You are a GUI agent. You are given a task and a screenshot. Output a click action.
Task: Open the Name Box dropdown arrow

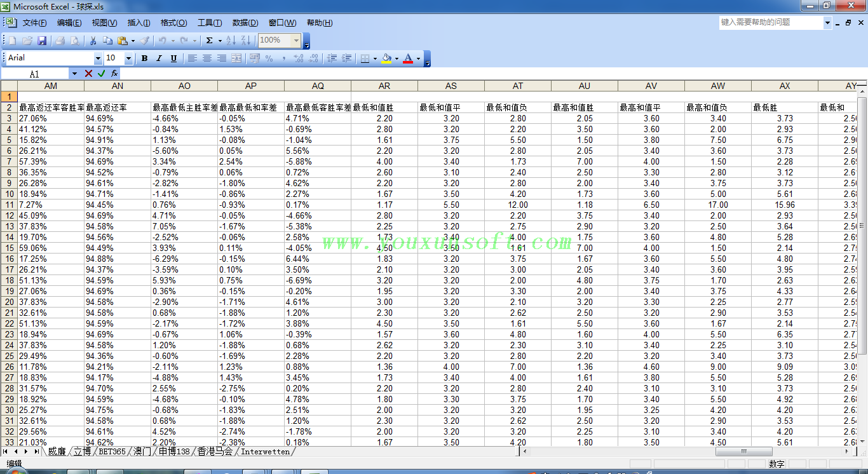click(x=74, y=74)
